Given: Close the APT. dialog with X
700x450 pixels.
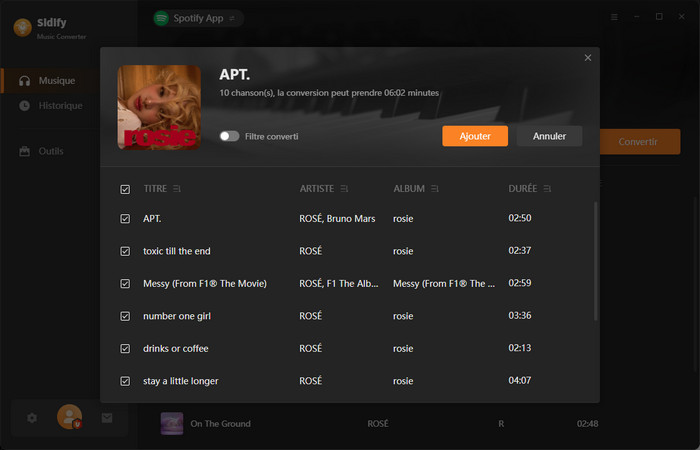Looking at the screenshot, I should (x=588, y=58).
